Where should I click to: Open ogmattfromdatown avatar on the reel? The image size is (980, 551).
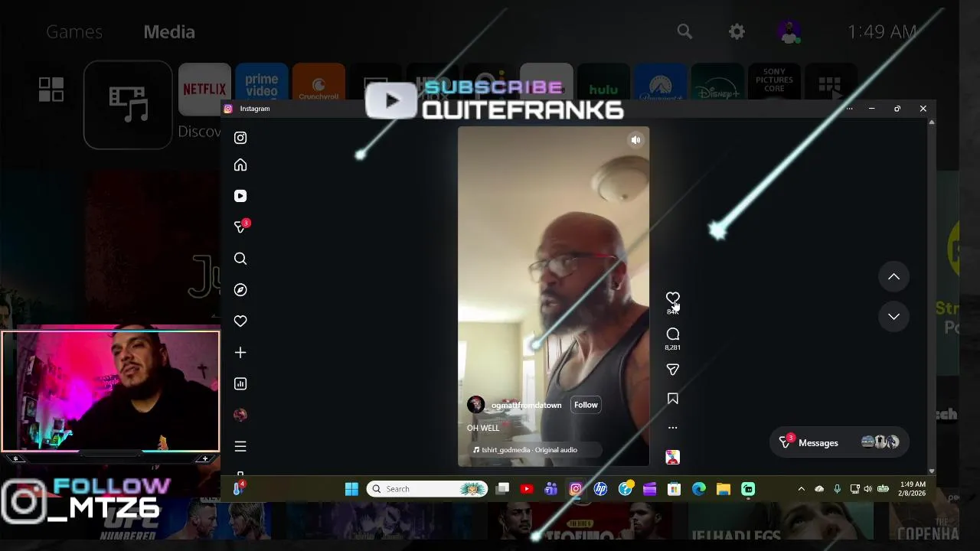click(475, 405)
